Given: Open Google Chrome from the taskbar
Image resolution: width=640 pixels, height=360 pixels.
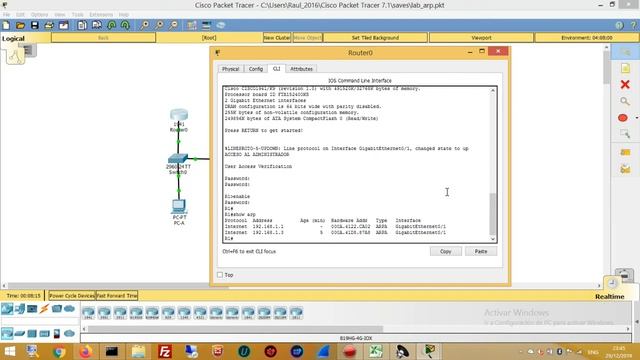Looking at the screenshot, I should click(x=59, y=351).
